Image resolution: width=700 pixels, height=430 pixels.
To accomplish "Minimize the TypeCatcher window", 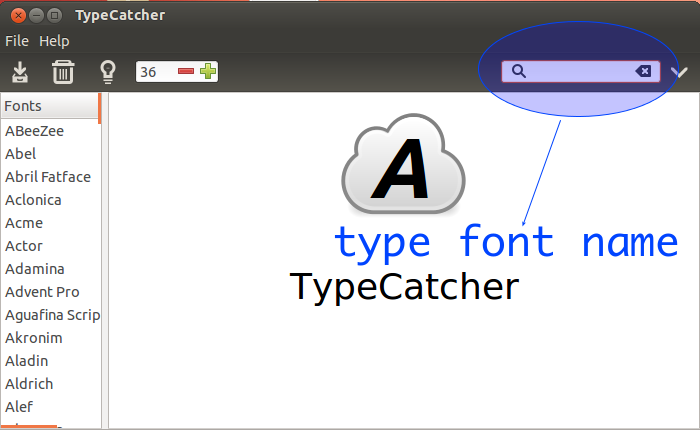I will pyautogui.click(x=36, y=16).
